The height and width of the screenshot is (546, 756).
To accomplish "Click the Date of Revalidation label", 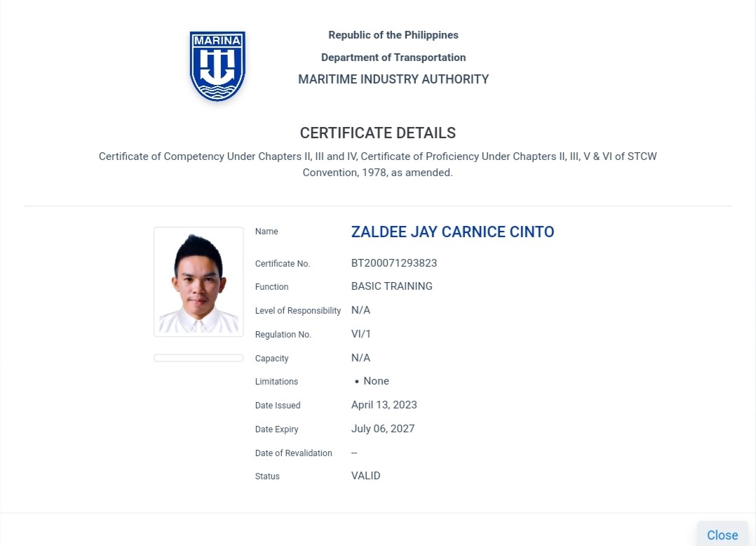I will [293, 453].
